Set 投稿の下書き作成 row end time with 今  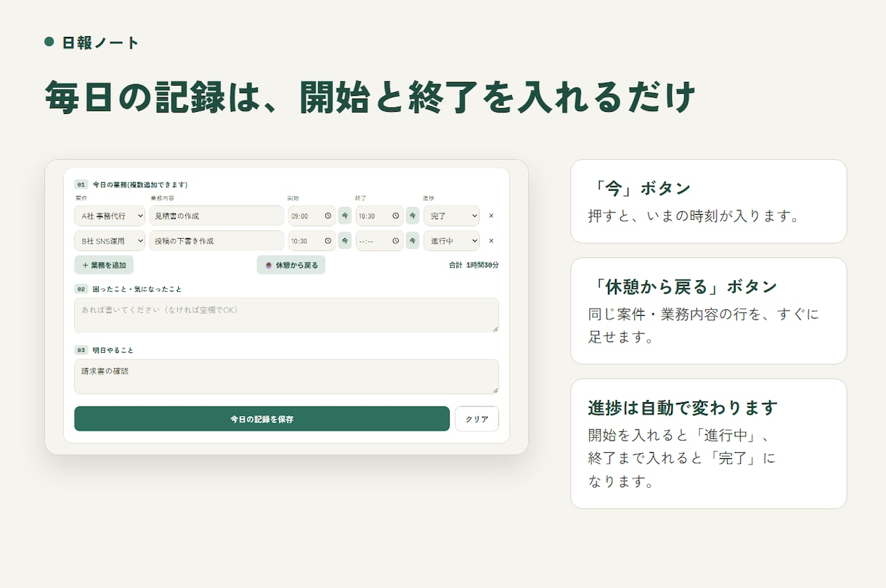point(412,241)
